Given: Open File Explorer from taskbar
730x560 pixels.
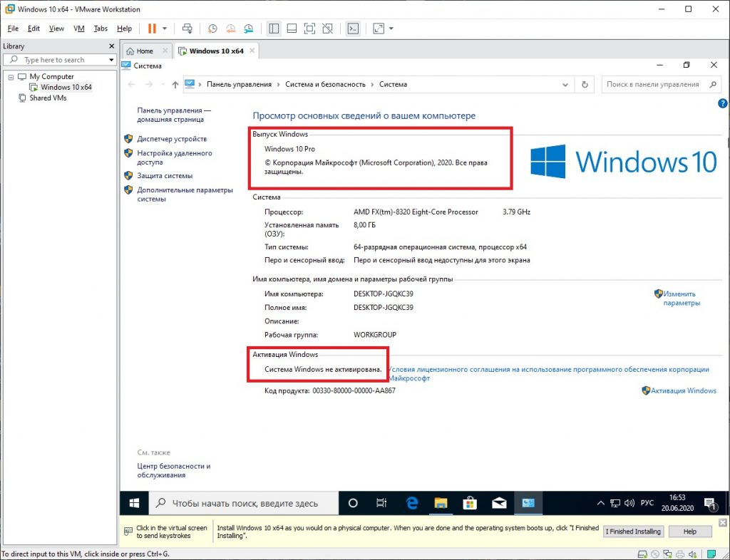Looking at the screenshot, I should [x=441, y=503].
